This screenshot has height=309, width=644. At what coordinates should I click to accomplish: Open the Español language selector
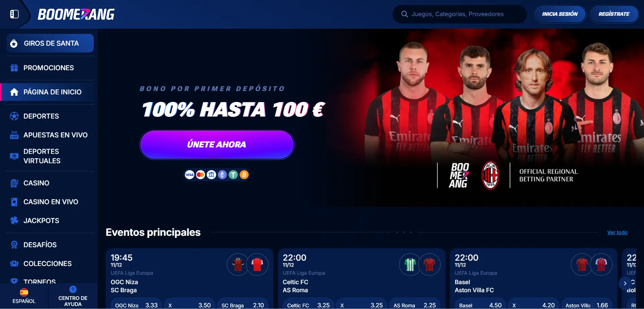(24, 296)
